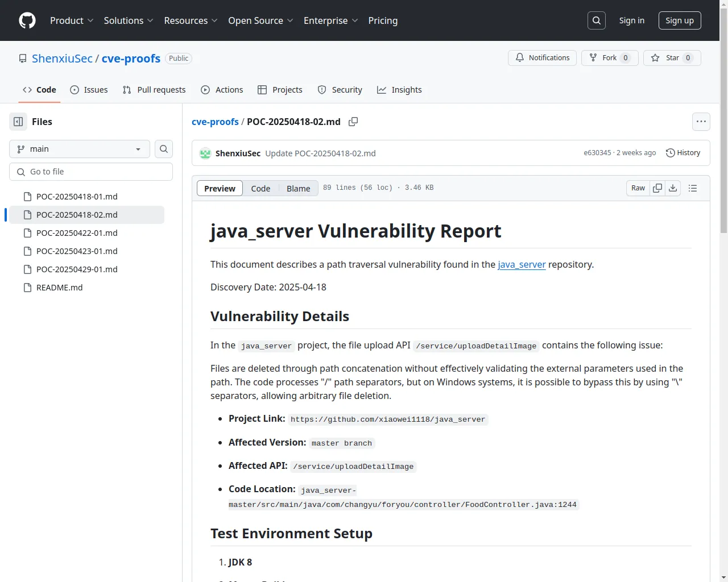Expand the Solutions menu
Viewport: 728px width, 582px height.
[x=129, y=20]
